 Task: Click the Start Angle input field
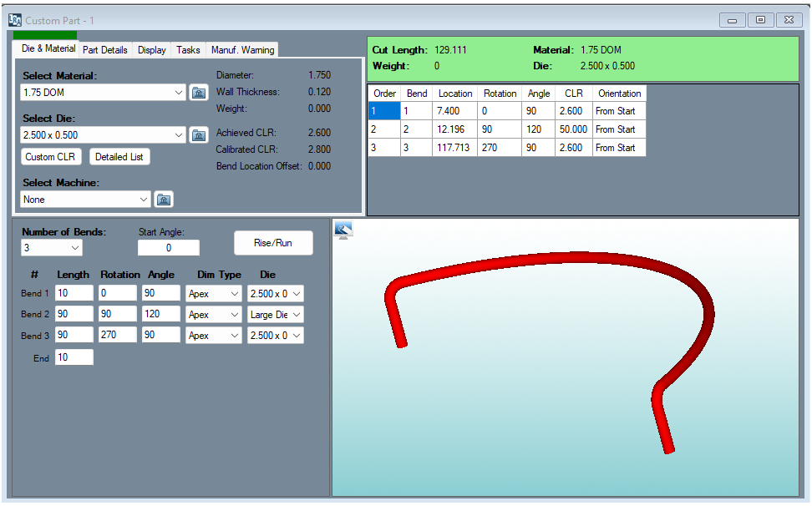tap(168, 248)
